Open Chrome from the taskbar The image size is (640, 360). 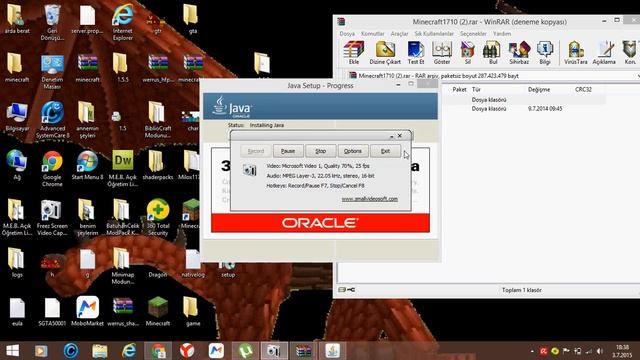158,351
